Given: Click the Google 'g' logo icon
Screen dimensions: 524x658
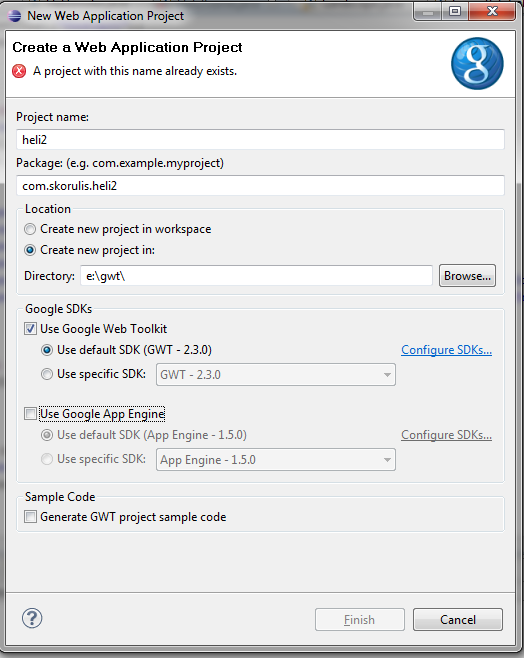Looking at the screenshot, I should point(477,64).
